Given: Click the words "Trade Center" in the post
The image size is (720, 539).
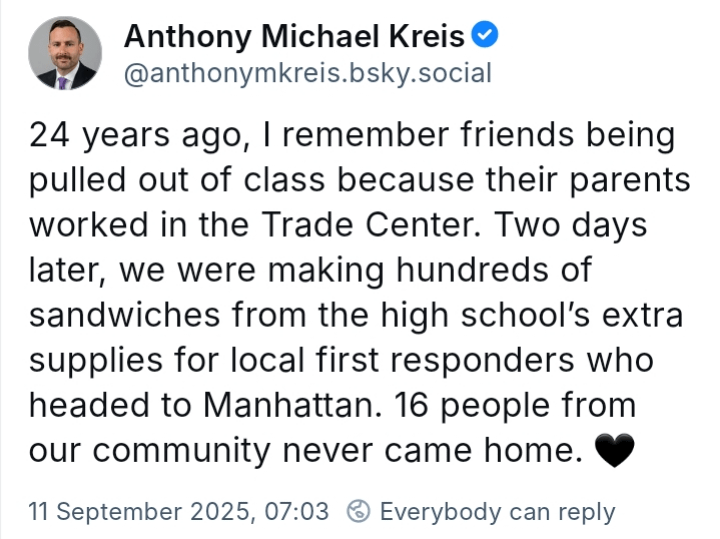Looking at the screenshot, I should tap(371, 225).
